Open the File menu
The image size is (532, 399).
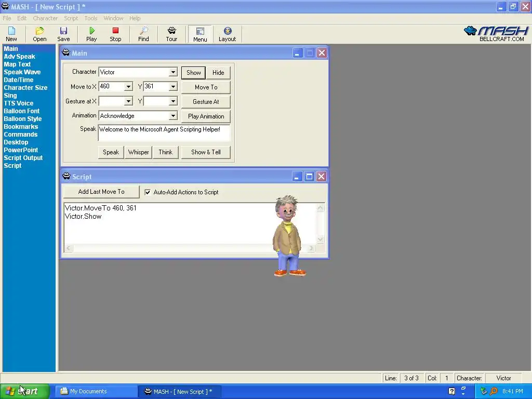coord(7,18)
